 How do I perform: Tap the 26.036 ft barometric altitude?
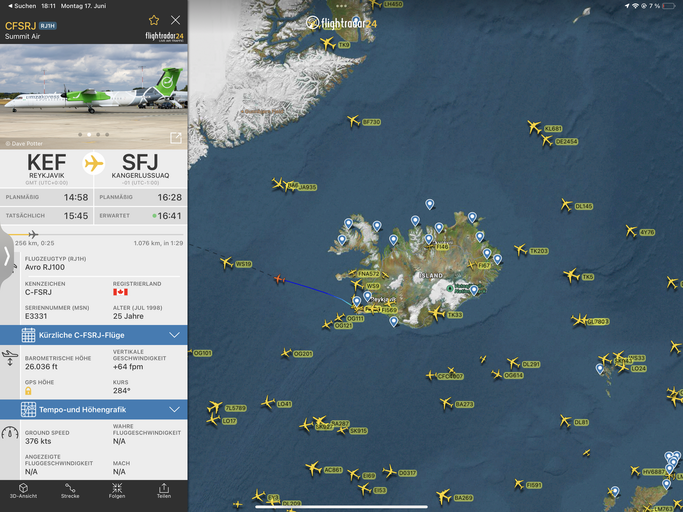tap(41, 366)
